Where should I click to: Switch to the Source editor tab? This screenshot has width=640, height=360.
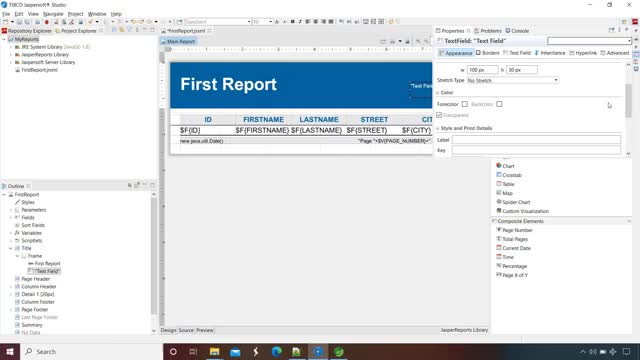tap(186, 330)
